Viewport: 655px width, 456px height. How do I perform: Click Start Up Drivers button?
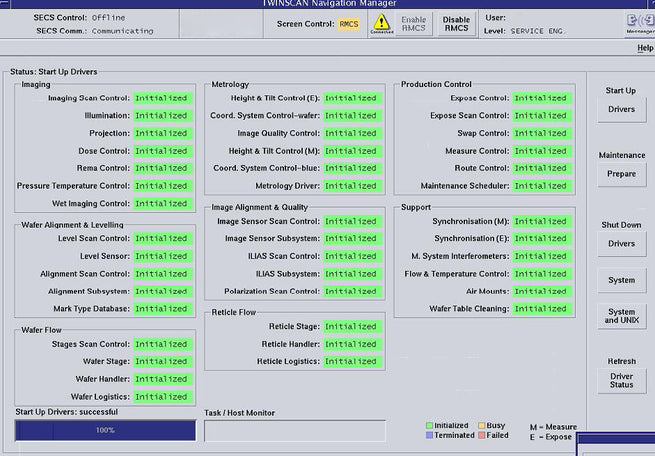621,109
